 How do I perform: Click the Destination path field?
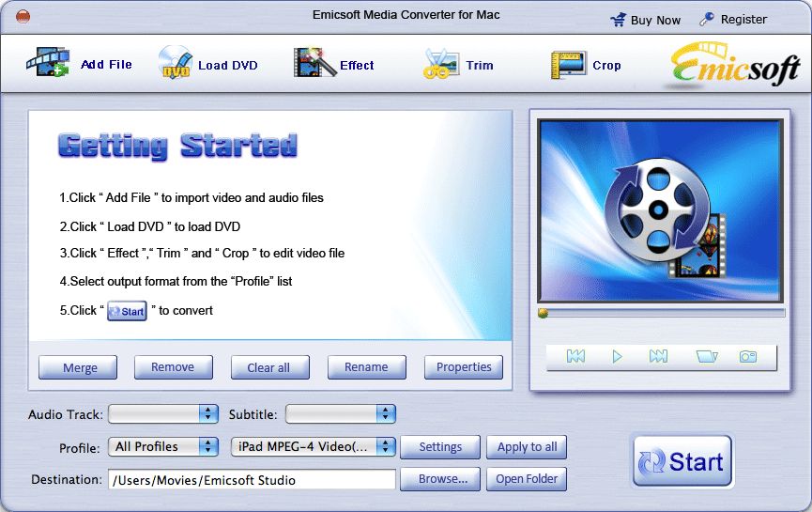[252, 479]
